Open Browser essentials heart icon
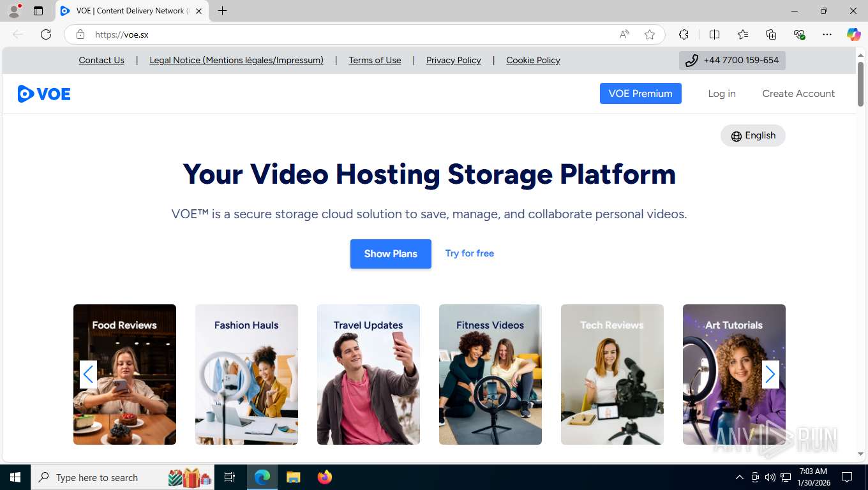Image resolution: width=868 pixels, height=490 pixels. tap(799, 34)
